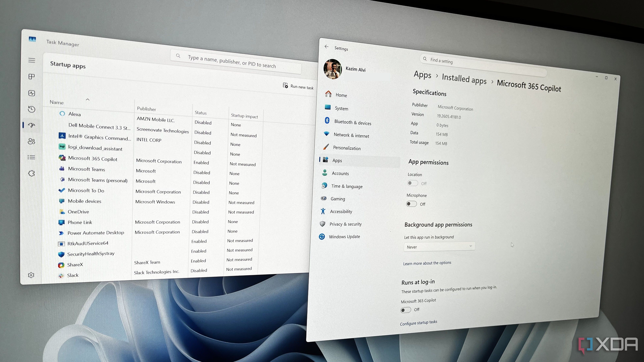Select Startup apps icon in Task Manager sidebar
The width and height of the screenshot is (644, 362).
click(32, 125)
